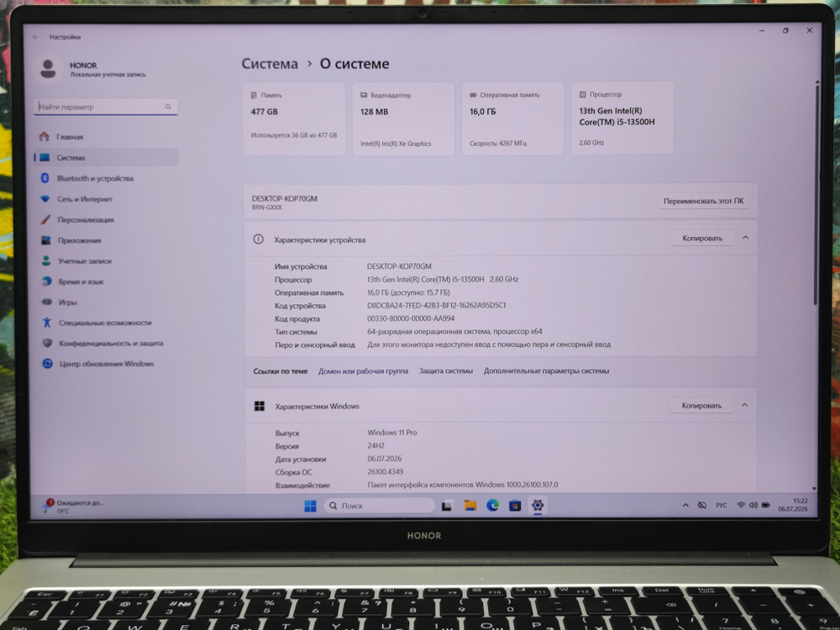
Task: Click Переименовать этот ПК button
Action: tap(703, 201)
